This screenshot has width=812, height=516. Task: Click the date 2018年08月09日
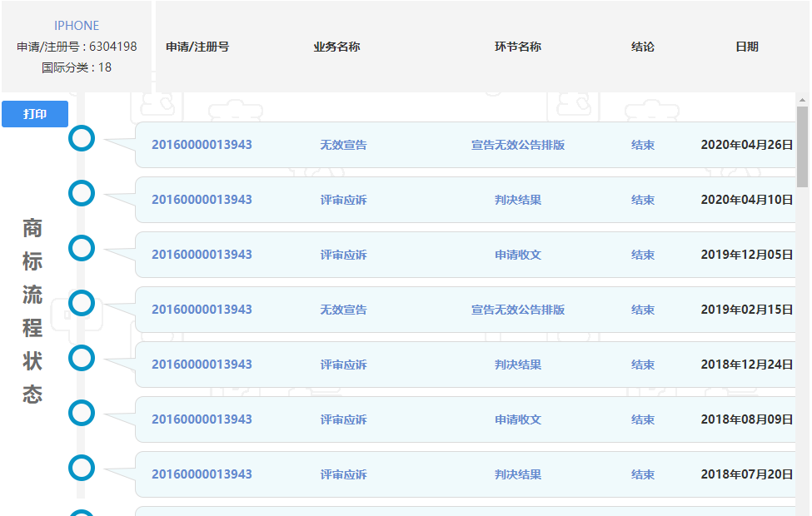tap(747, 419)
